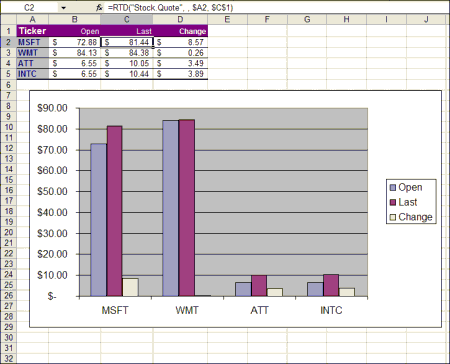Click the MSFT Change bar in chart

click(x=130, y=287)
